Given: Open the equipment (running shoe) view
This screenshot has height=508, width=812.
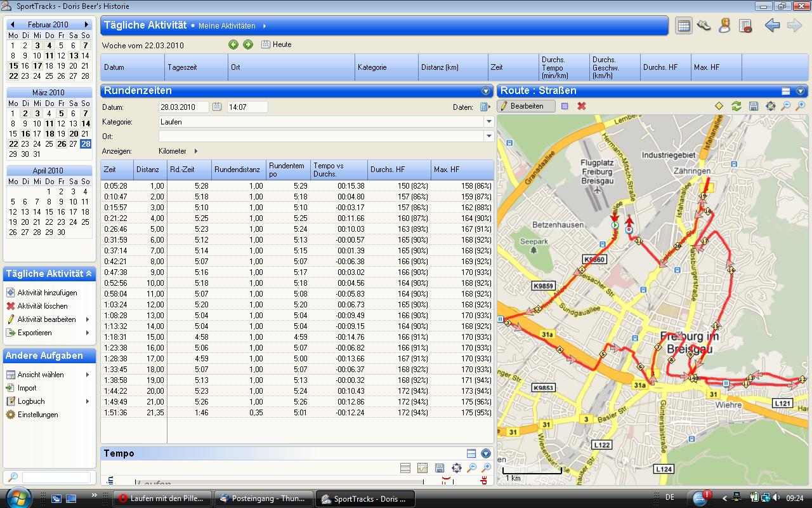Looking at the screenshot, I should pos(704,25).
